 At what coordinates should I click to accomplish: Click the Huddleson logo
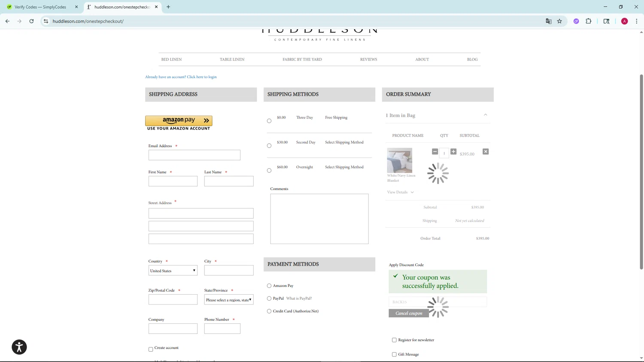pos(320,34)
